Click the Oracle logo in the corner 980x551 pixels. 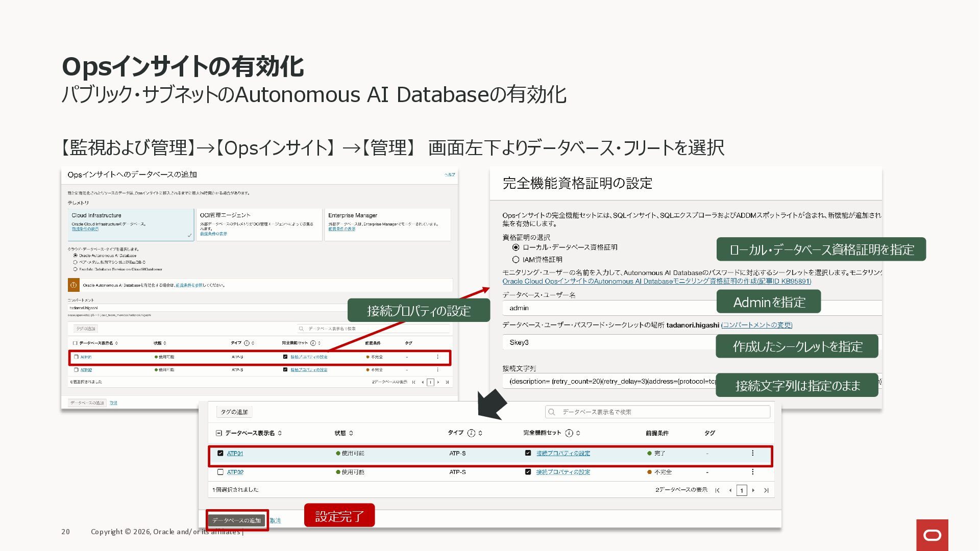[932, 535]
